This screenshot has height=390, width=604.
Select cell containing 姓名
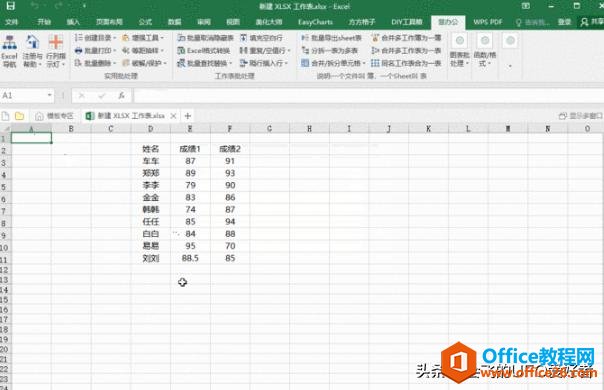151,149
